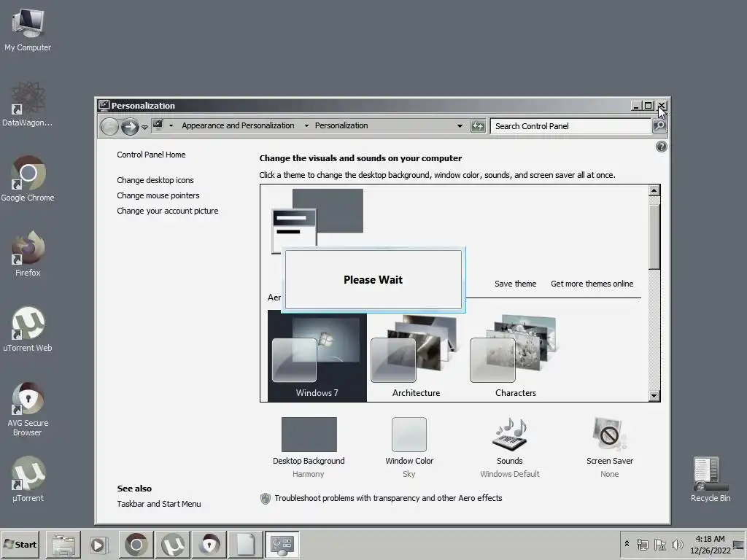Select the Personalization breadcrumb item
Viewport: 747px width, 560px height.
[x=341, y=125]
